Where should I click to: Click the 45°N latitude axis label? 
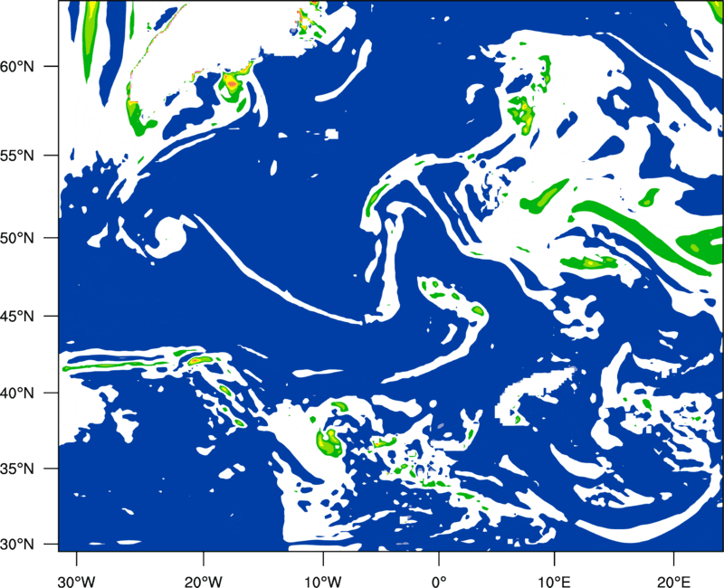tap(17, 316)
